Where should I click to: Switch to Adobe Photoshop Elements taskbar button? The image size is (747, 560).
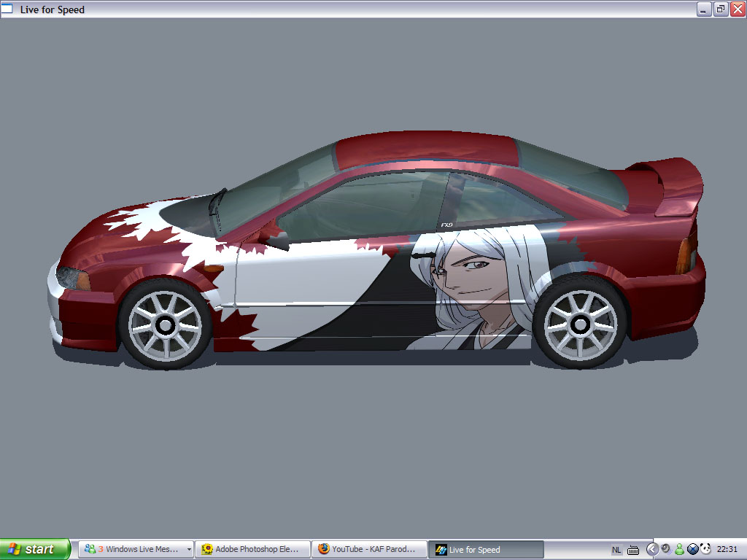click(252, 549)
